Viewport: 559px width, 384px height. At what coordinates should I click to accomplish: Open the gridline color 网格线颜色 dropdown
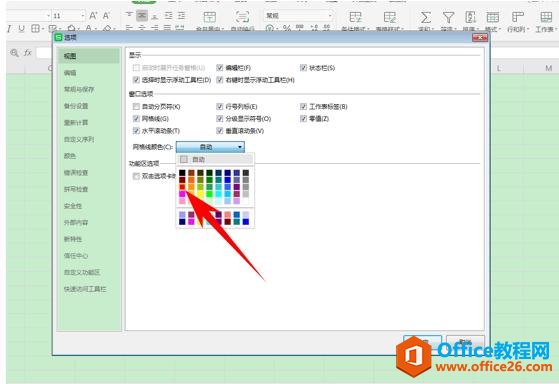[x=210, y=147]
